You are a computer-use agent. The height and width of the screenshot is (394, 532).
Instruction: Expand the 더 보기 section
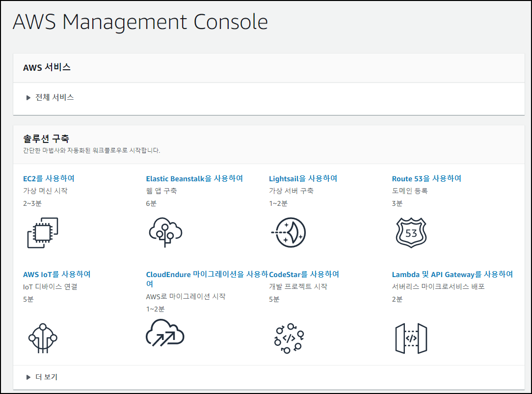tap(47, 377)
